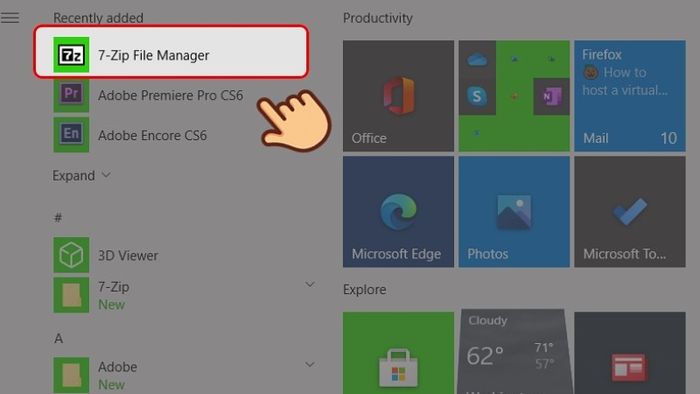Open the hamburger menu icon
This screenshot has width=700, height=394.
coord(10,17)
